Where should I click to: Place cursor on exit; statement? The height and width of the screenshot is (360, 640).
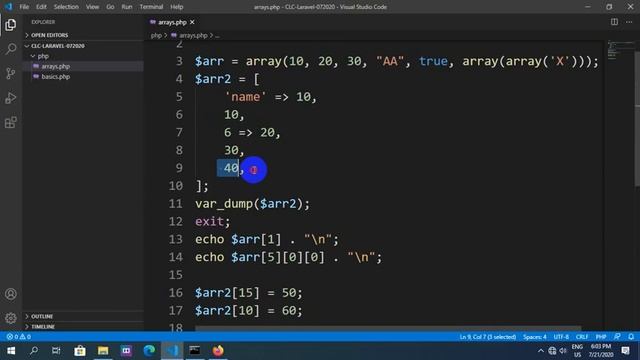tap(213, 221)
